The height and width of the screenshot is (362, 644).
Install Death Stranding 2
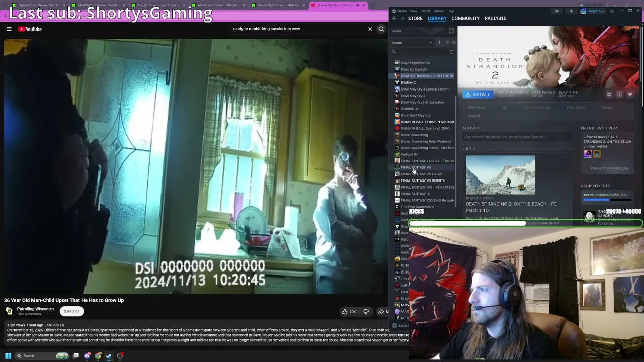click(x=477, y=95)
